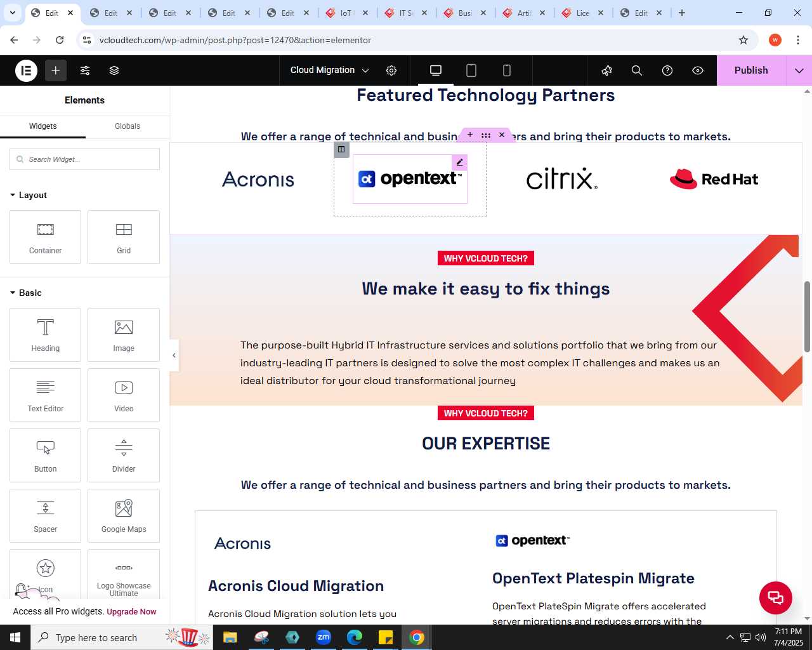Click the Add Element plus button
Image resolution: width=812 pixels, height=650 pixels.
[x=56, y=70]
